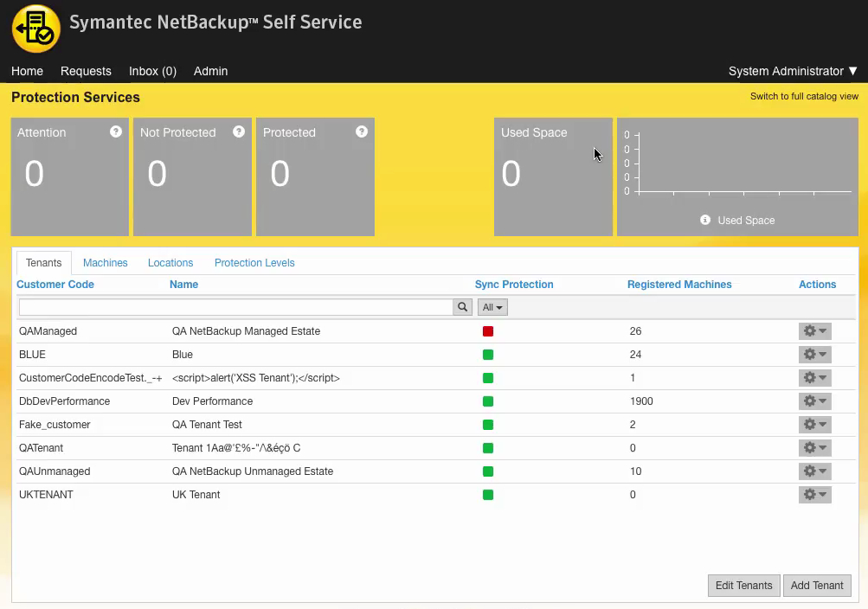This screenshot has height=609, width=868.
Task: Click the Attention count tile
Action: 70,177
